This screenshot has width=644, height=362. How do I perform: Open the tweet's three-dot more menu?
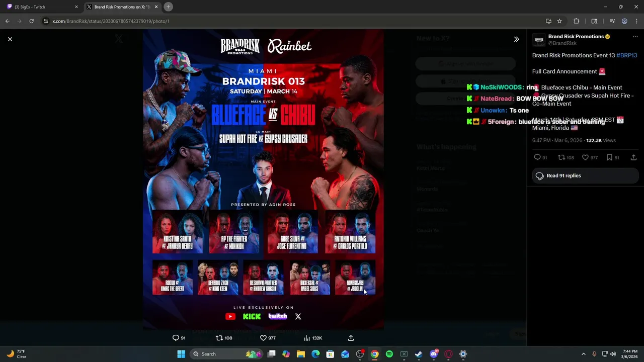(635, 37)
